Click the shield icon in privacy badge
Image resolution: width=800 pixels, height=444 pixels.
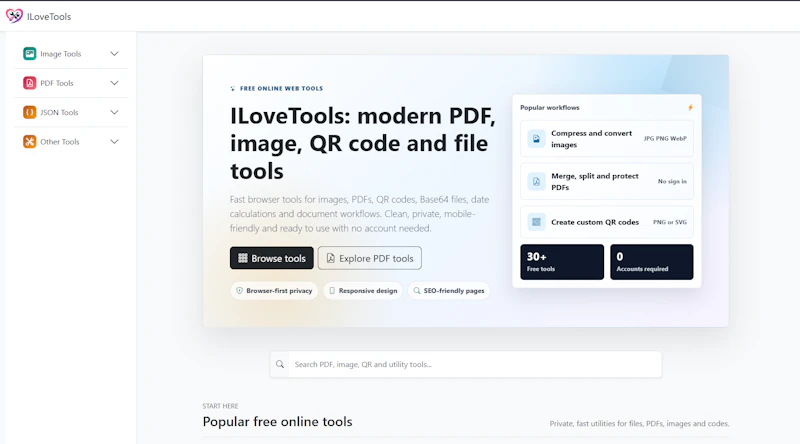(x=239, y=291)
